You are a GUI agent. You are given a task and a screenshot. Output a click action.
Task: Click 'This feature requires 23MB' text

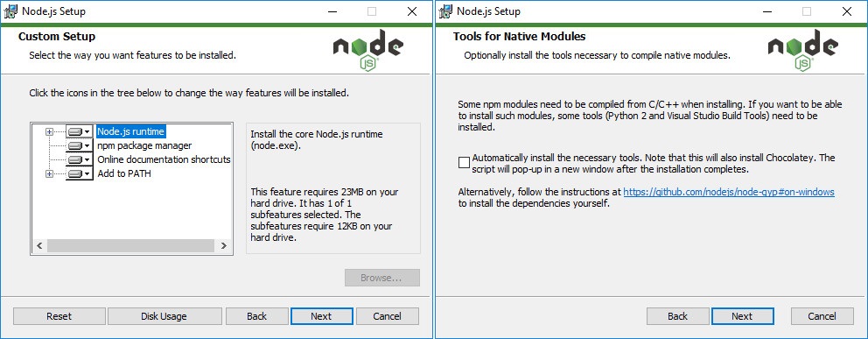click(x=325, y=215)
